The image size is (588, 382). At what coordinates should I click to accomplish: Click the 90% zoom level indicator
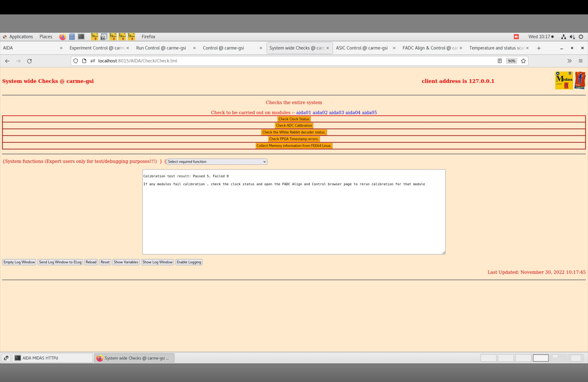pyautogui.click(x=511, y=61)
